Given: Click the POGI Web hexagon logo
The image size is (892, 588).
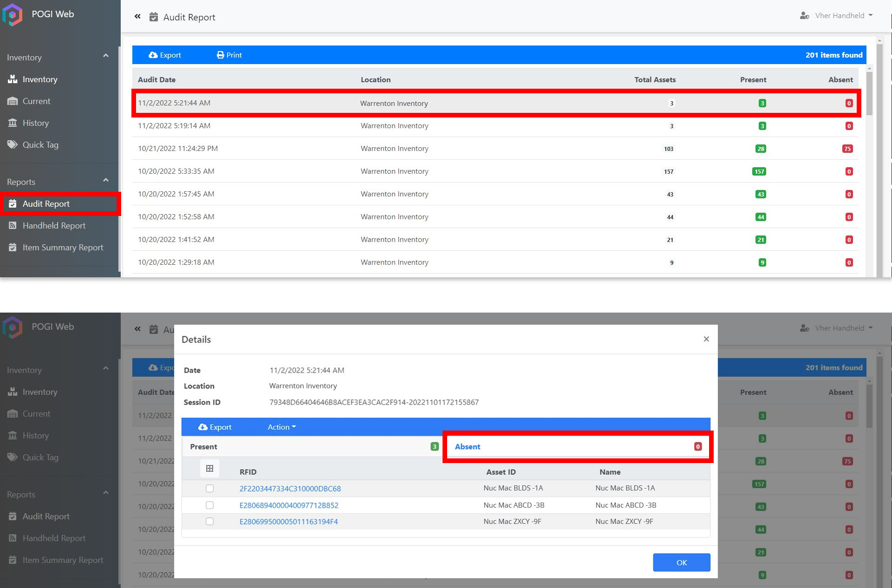Looking at the screenshot, I should (x=13, y=15).
